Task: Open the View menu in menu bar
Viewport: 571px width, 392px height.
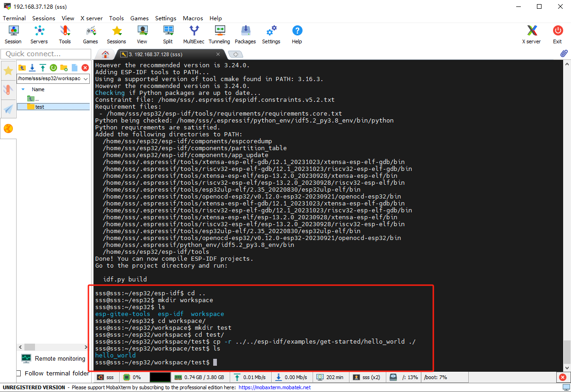Action: [x=68, y=18]
